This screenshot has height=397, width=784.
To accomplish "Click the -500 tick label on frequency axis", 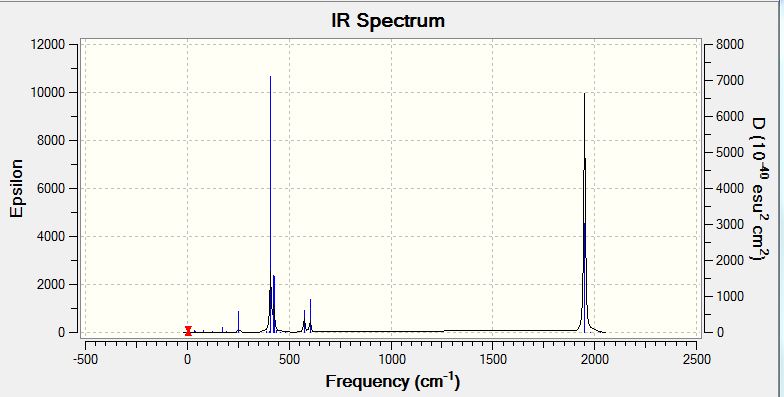I will (x=85, y=360).
